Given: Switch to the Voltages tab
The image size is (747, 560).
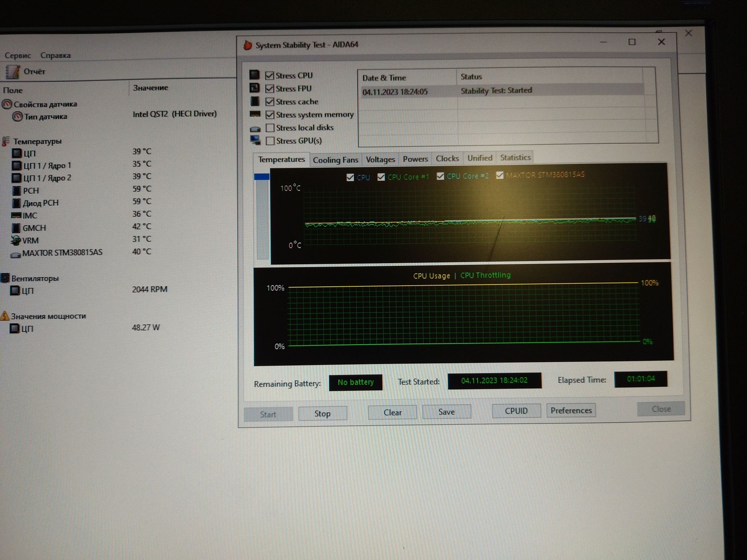Looking at the screenshot, I should coord(380,159).
